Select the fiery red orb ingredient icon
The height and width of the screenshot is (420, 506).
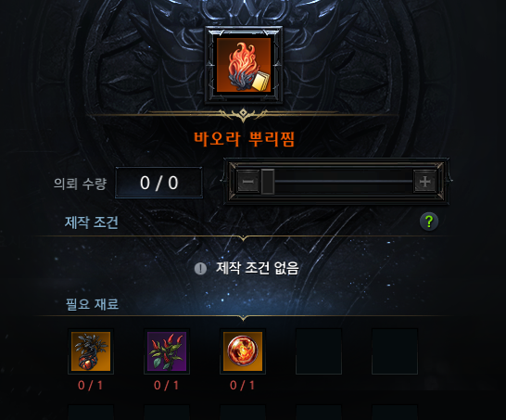[x=243, y=351]
